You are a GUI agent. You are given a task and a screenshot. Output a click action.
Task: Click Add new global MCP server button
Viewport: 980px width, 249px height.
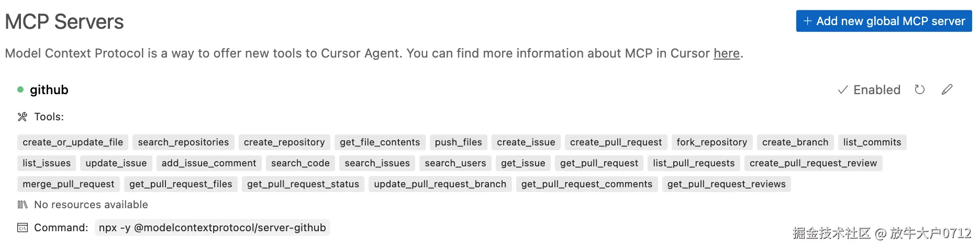point(884,21)
